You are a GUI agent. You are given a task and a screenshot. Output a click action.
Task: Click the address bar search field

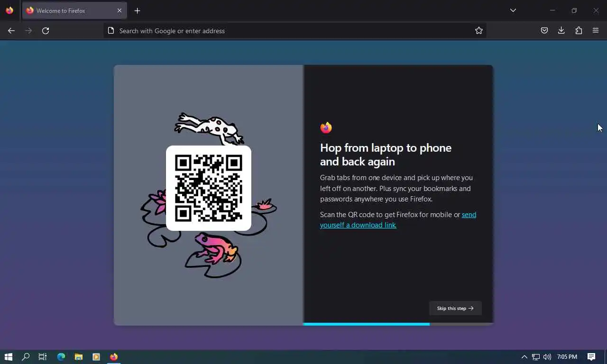(295, 30)
